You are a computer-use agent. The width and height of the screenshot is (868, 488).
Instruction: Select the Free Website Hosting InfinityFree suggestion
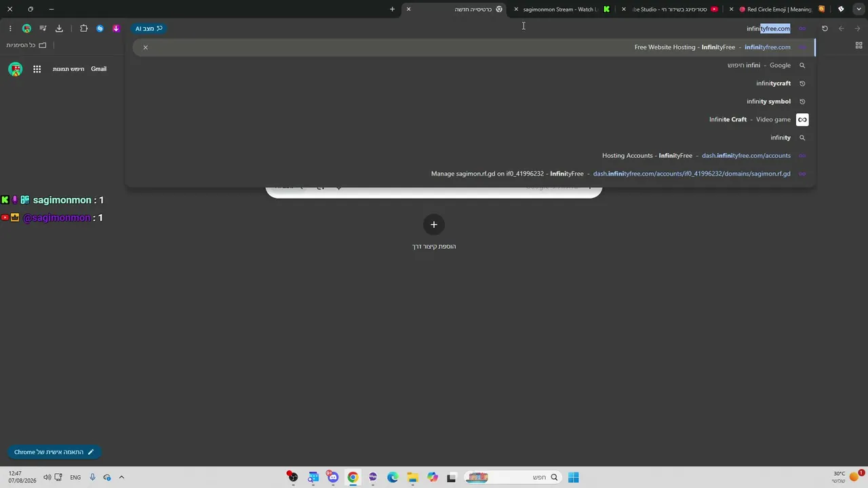click(473, 47)
